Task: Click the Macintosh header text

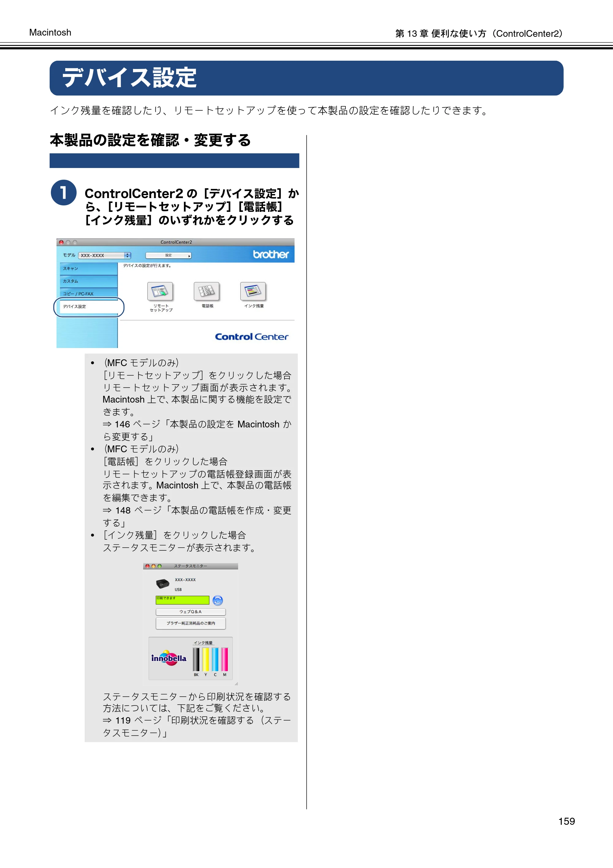Action: tap(50, 33)
